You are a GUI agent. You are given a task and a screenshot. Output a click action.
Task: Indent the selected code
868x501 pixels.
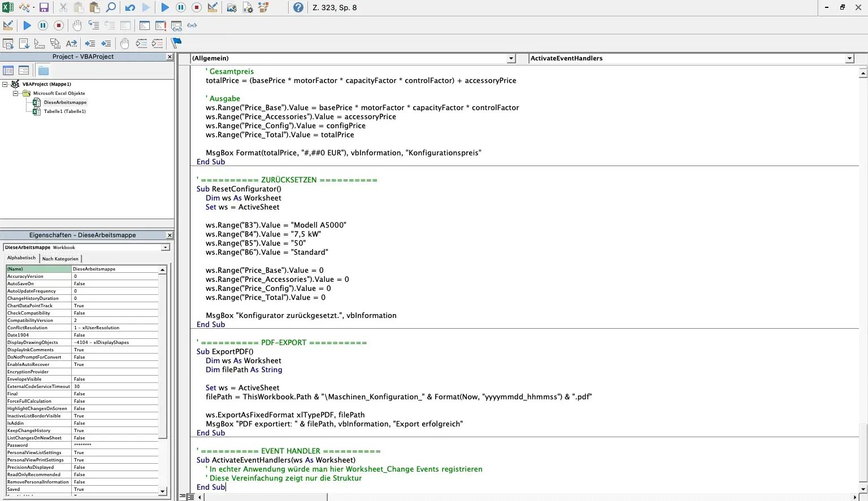coord(90,43)
